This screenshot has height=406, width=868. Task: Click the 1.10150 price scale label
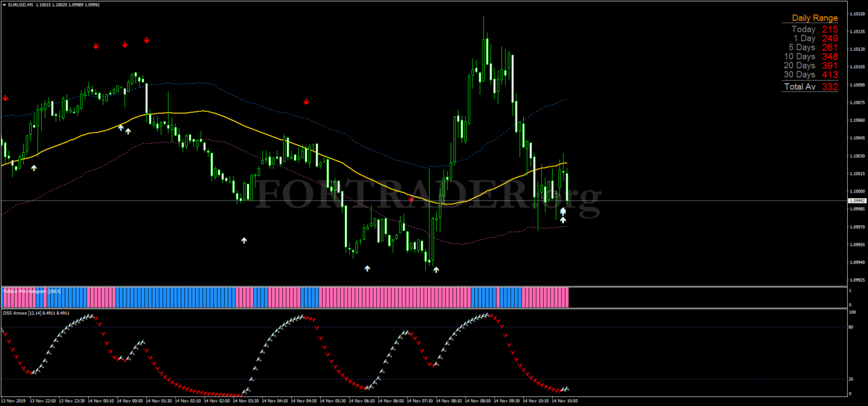[857, 14]
